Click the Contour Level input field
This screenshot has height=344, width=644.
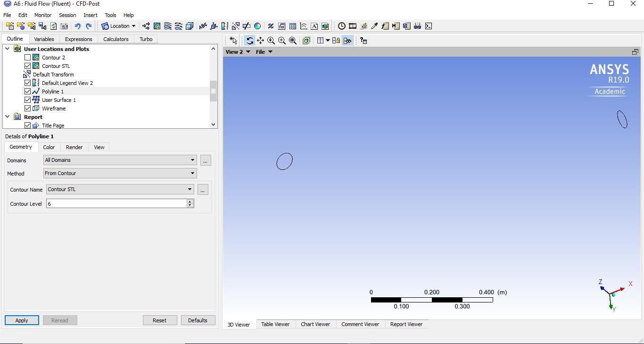[116, 204]
